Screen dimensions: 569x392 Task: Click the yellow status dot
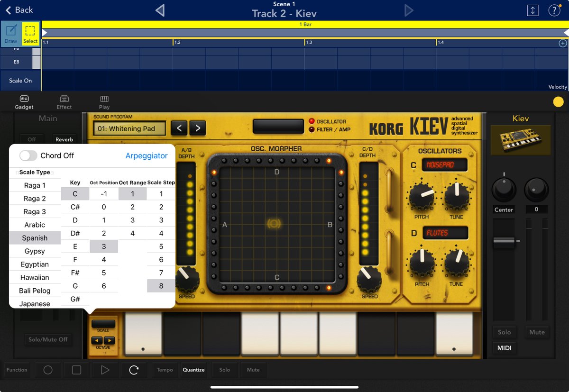(x=559, y=101)
